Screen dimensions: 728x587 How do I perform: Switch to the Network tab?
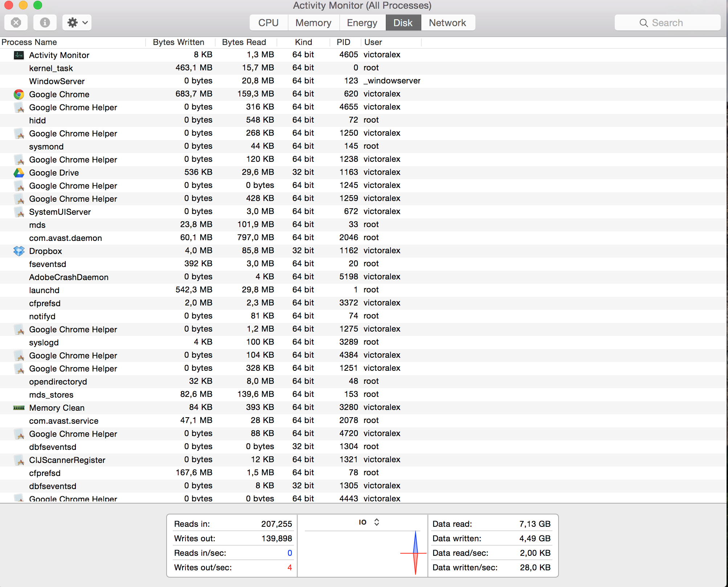(x=448, y=23)
